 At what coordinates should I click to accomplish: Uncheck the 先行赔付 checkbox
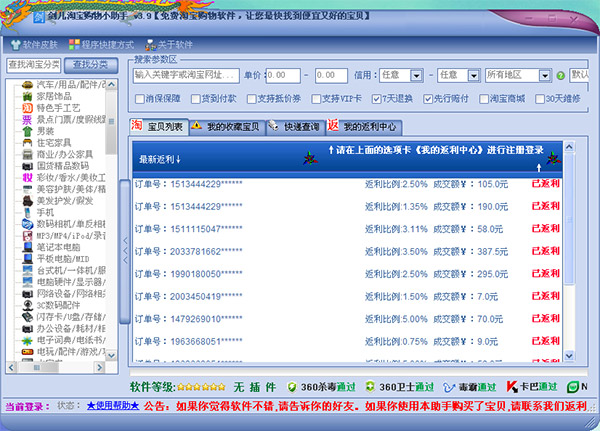pyautogui.click(x=428, y=99)
